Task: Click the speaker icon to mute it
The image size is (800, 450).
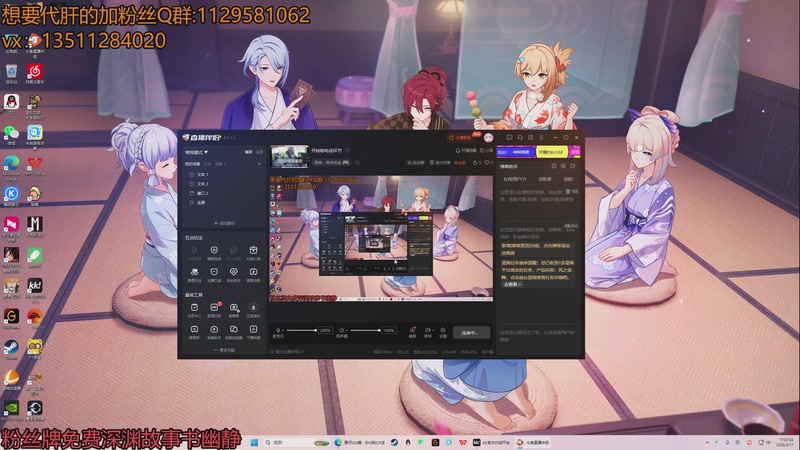Action: coord(342,331)
